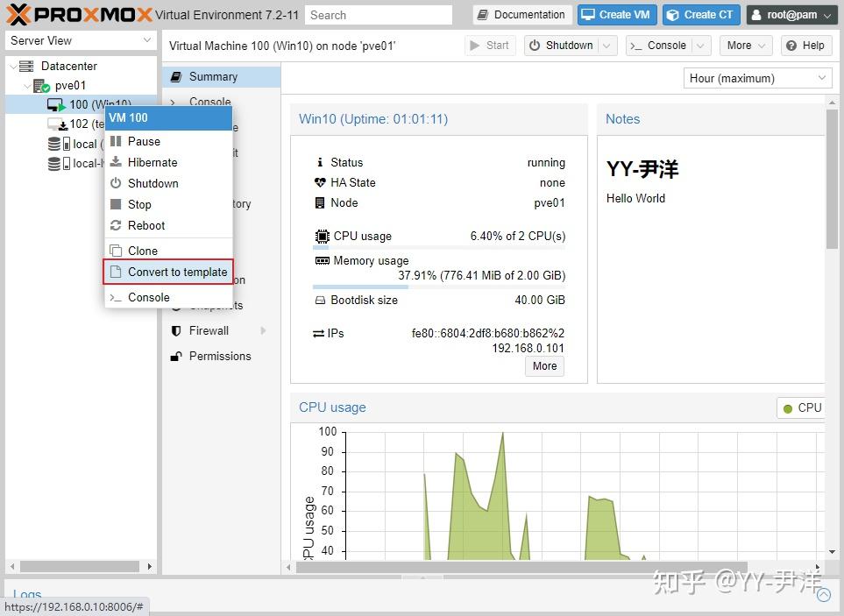Click the pve01 node icon

tap(41, 86)
